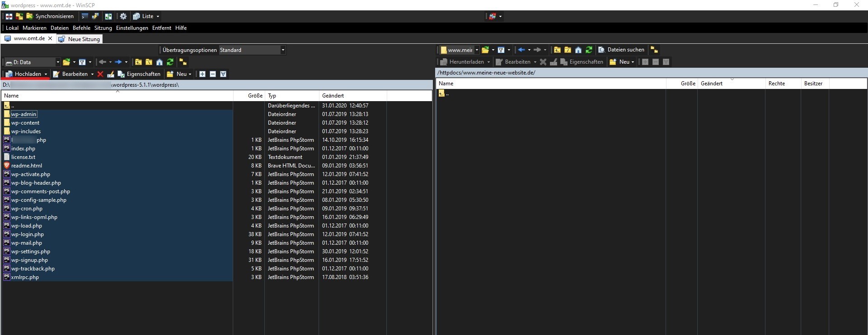Sort remote files by Rechte column
The image size is (868, 335).
(x=783, y=84)
